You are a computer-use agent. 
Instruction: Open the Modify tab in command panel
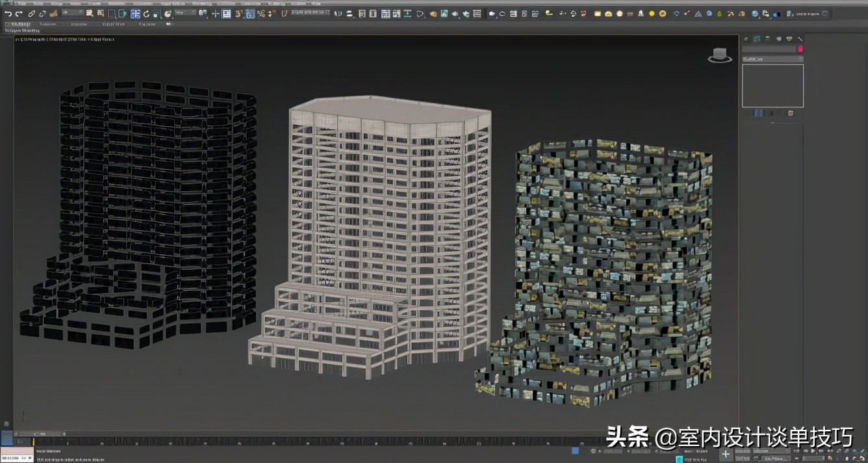click(757, 39)
